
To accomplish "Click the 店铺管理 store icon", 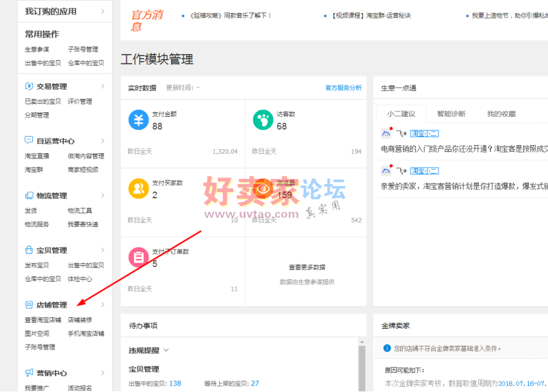I will pyautogui.click(x=29, y=305).
